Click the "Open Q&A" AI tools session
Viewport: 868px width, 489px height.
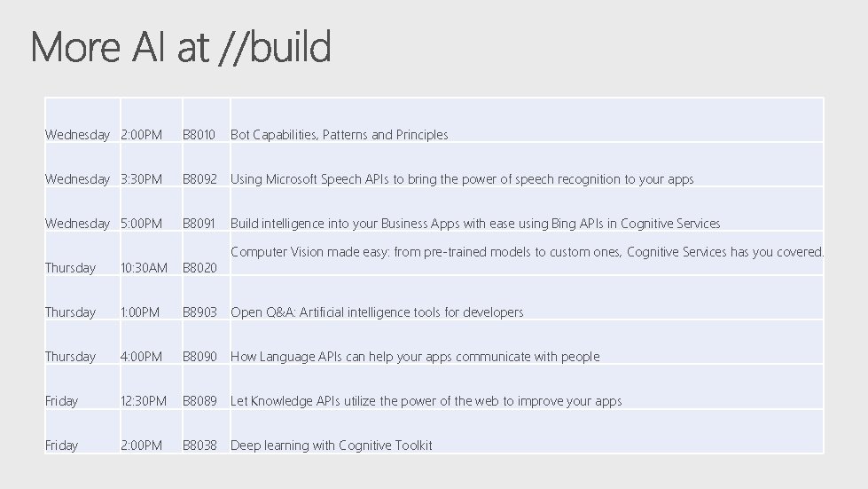377,312
